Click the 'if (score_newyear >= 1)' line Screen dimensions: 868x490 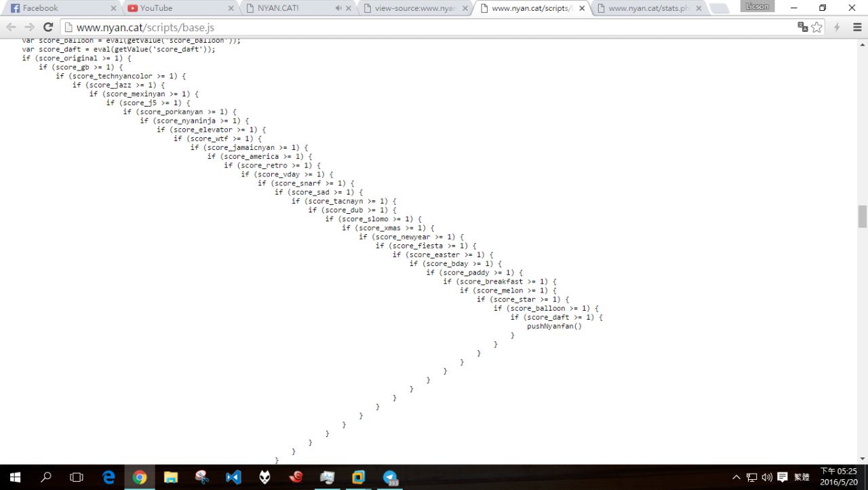click(x=412, y=237)
